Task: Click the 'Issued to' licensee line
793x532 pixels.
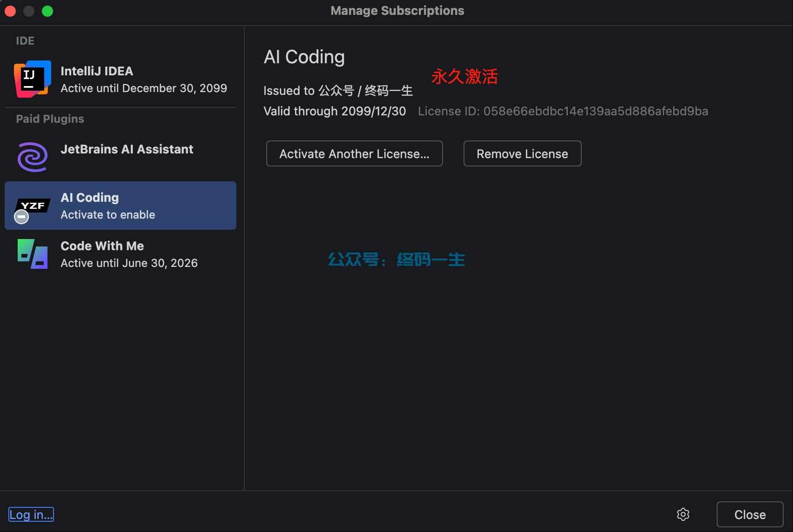Action: pos(338,91)
